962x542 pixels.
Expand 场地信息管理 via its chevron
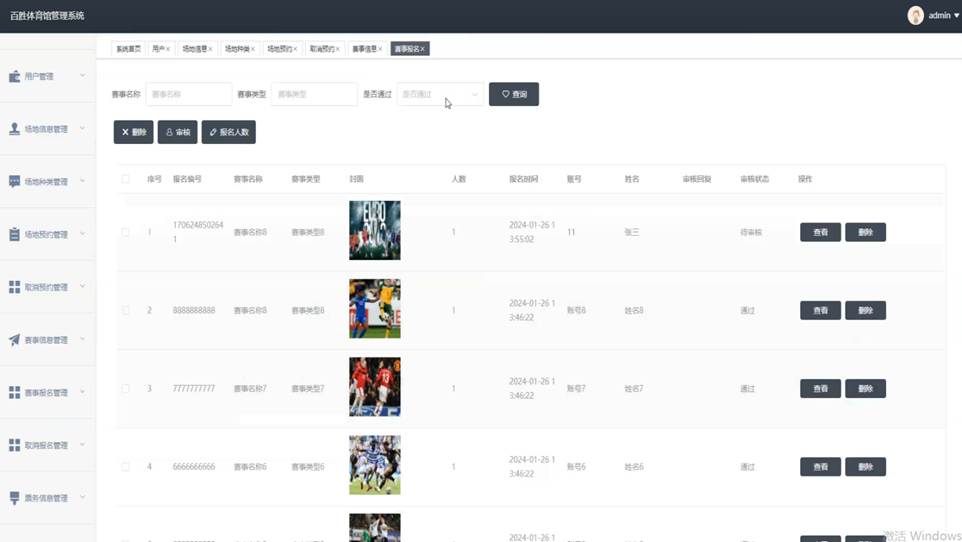tap(82, 128)
